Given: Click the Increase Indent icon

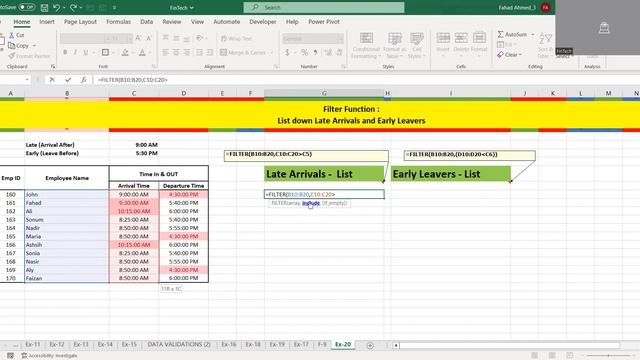Looking at the screenshot, I should 210,52.
